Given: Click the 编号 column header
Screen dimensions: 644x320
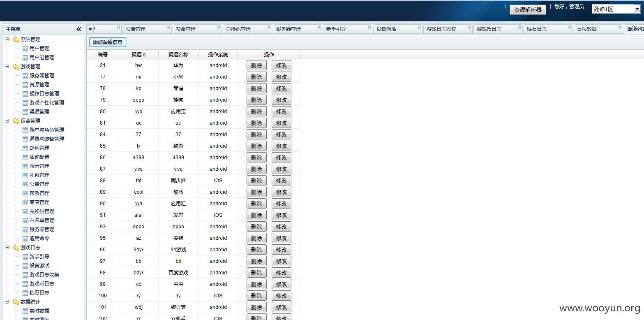Looking at the screenshot, I should [x=103, y=55].
